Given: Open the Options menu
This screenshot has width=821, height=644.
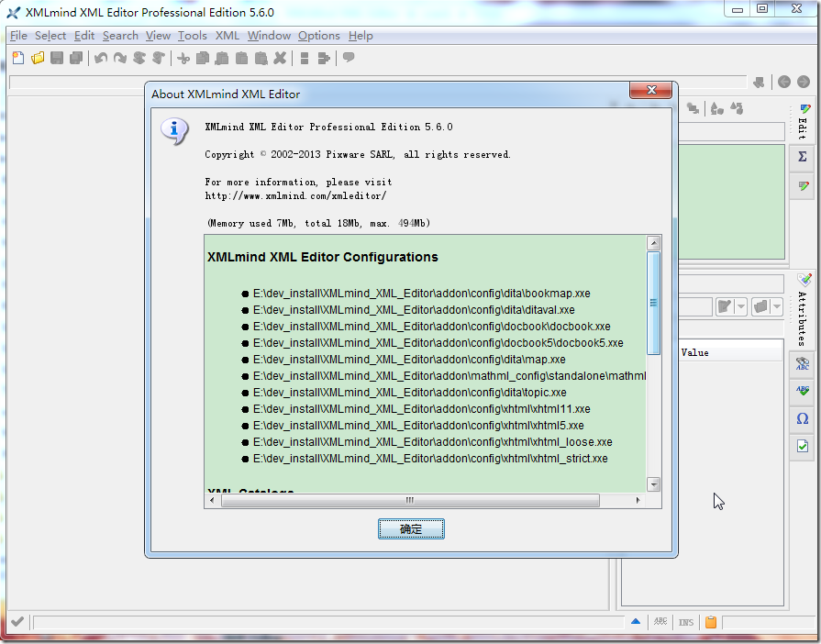Looking at the screenshot, I should tap(319, 36).
